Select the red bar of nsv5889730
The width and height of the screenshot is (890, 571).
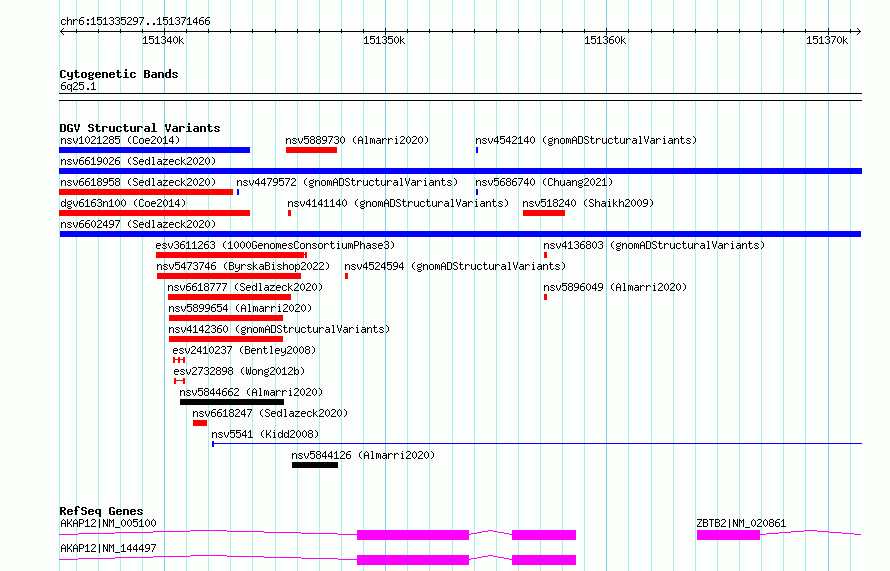[312, 150]
